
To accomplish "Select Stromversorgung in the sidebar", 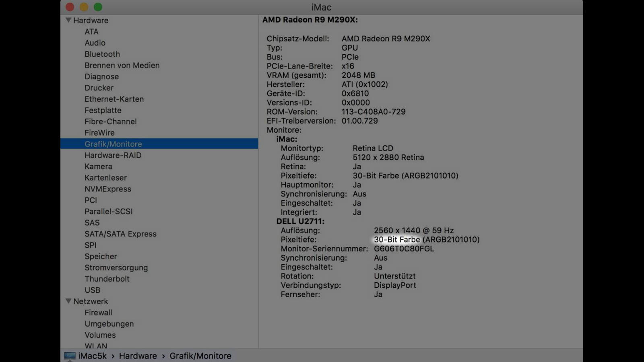I will (x=116, y=267).
